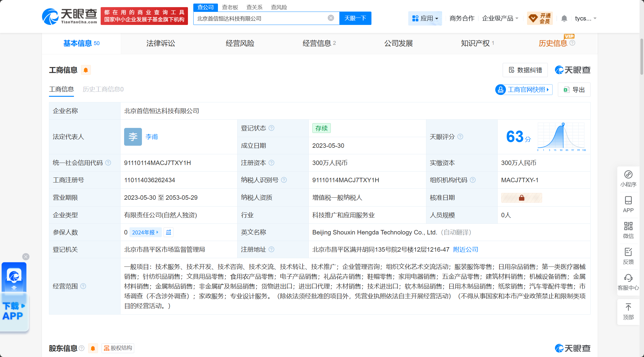Image resolution: width=644 pixels, height=357 pixels.
Task: Click the 天眼一下 search button
Action: (x=355, y=18)
